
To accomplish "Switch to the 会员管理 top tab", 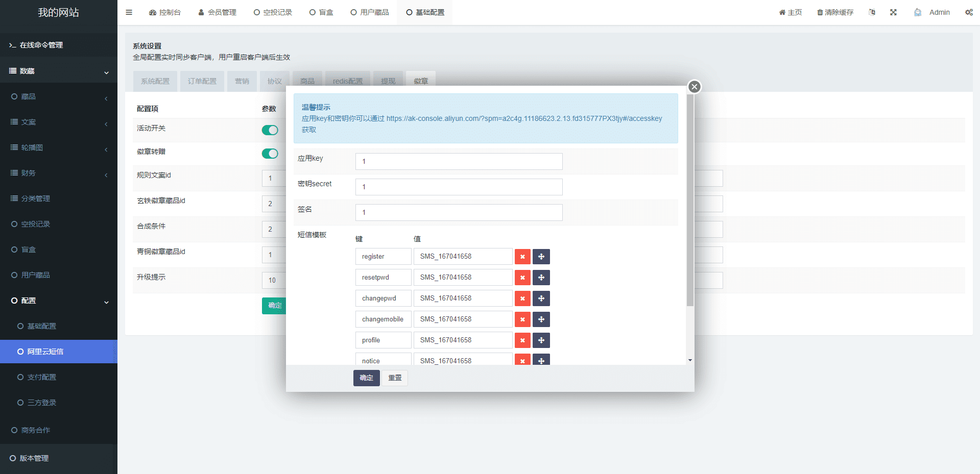I will [x=217, y=12].
